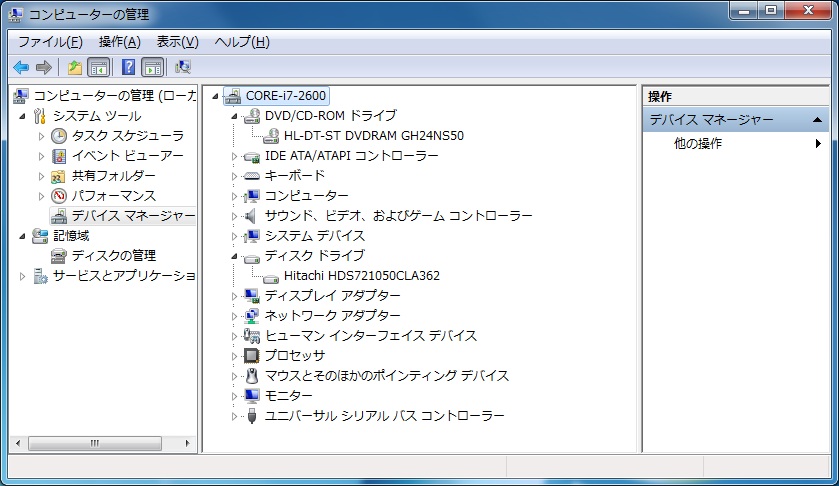Click the Forward arrow toolbar icon

(x=43, y=67)
